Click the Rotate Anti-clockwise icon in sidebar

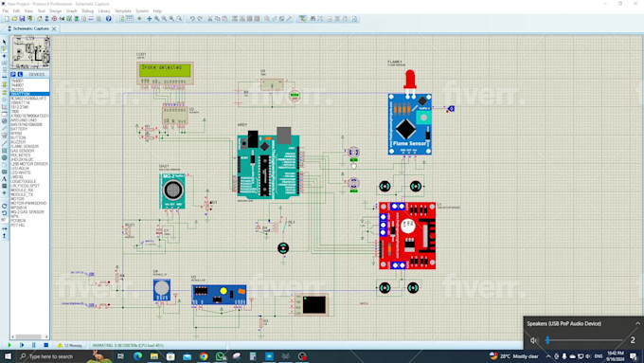tap(4, 213)
